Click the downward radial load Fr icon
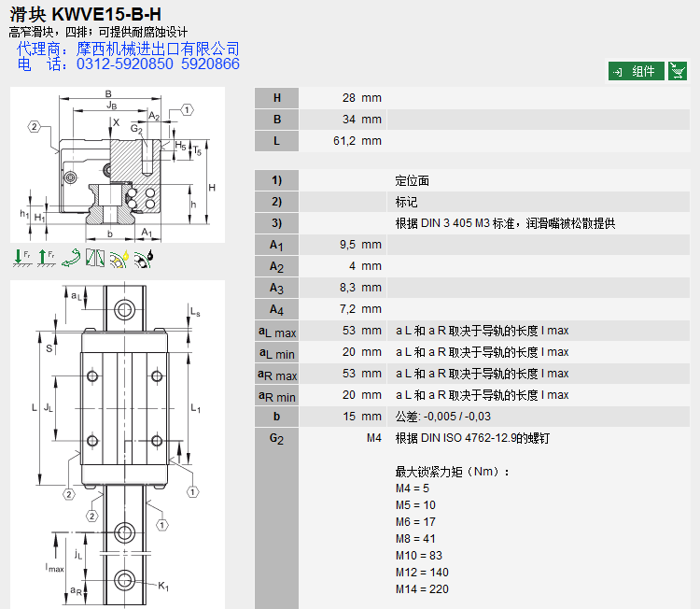 [21, 258]
